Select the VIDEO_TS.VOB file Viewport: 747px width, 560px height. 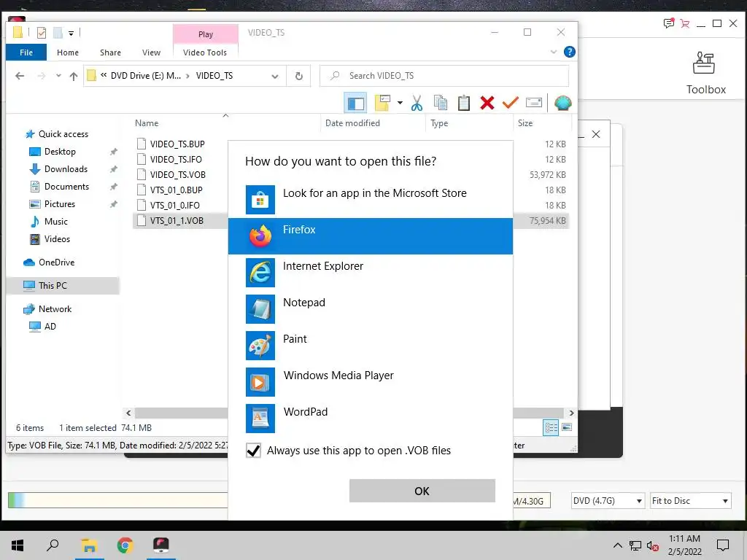pos(178,174)
